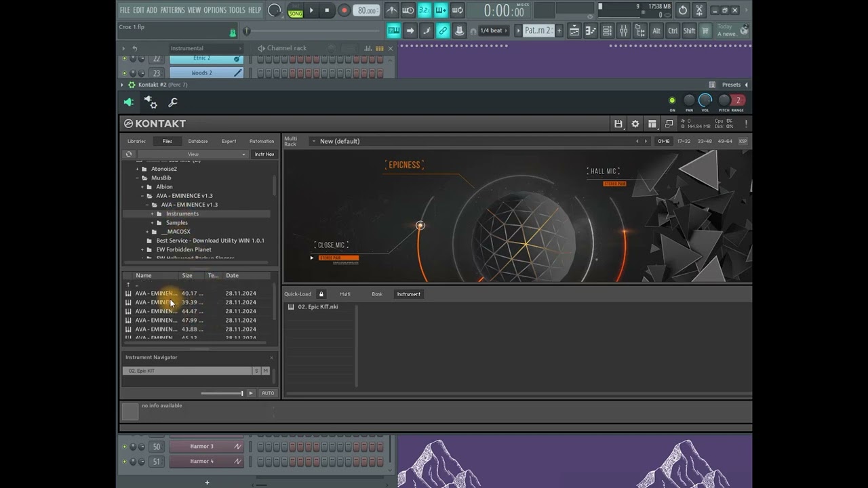Viewport: 868px width, 488px height.
Task: Switch to Libraries tab in Kontakt
Action: tap(136, 141)
